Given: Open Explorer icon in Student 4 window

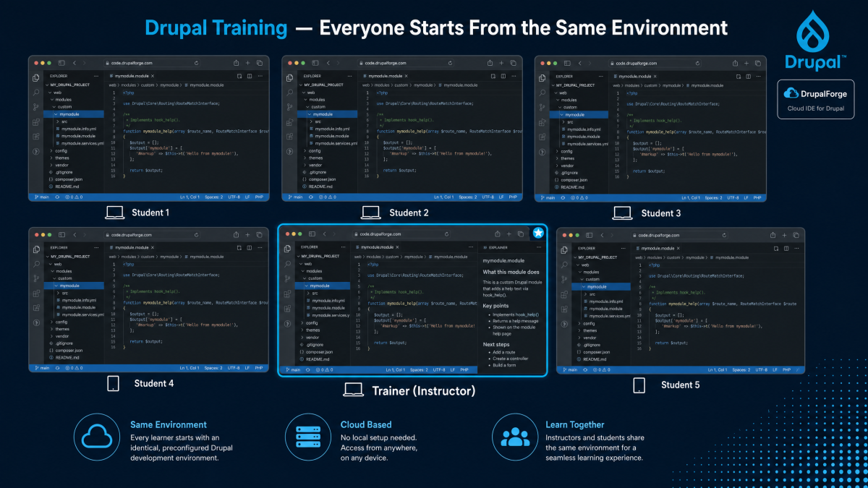Looking at the screenshot, I should click(36, 249).
